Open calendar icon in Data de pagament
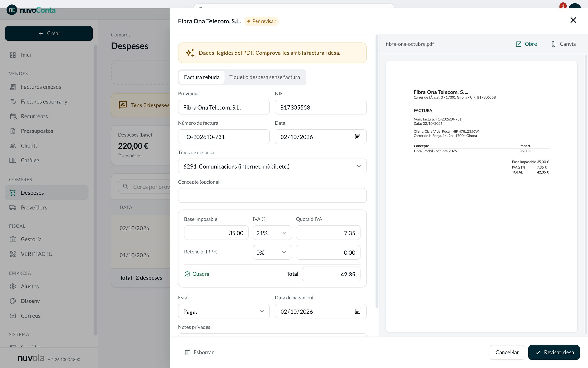Viewport: 588px width, 368px height. click(x=357, y=311)
